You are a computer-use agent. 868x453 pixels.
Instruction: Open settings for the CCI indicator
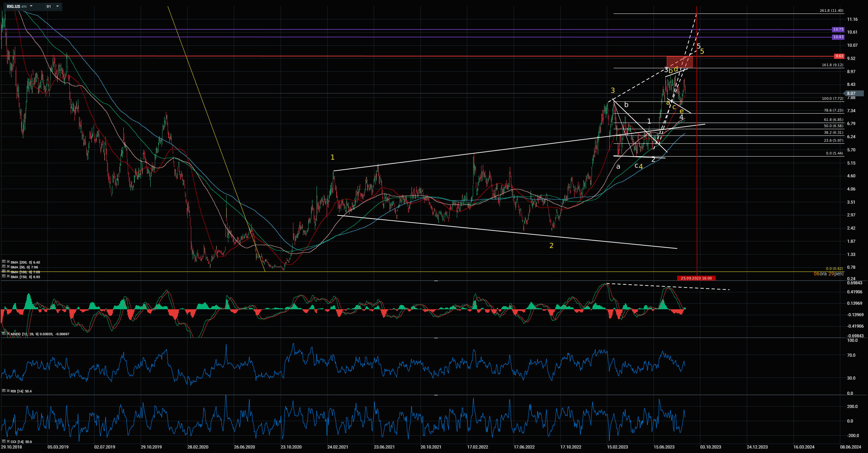pyautogui.click(x=4, y=441)
